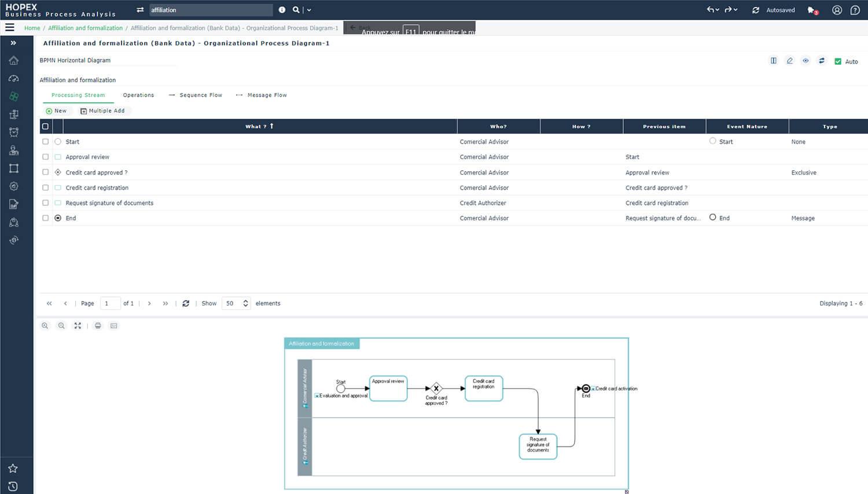Click the page number input field

pos(110,303)
